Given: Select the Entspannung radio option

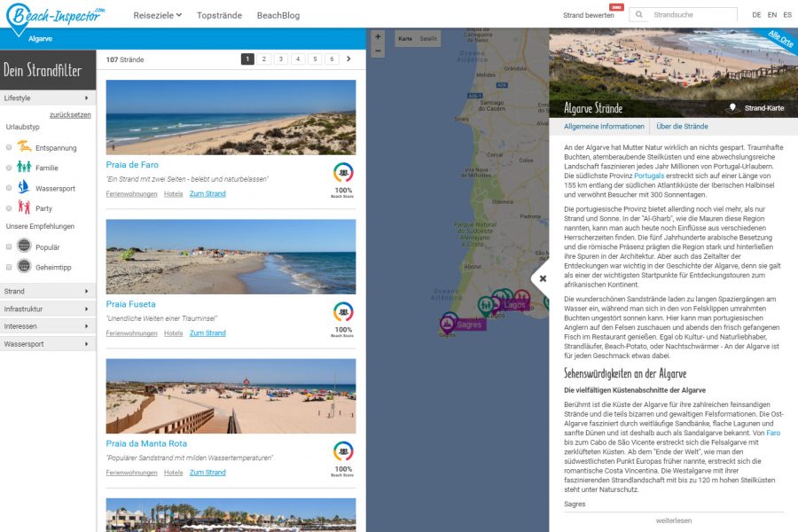Looking at the screenshot, I should click(9, 148).
